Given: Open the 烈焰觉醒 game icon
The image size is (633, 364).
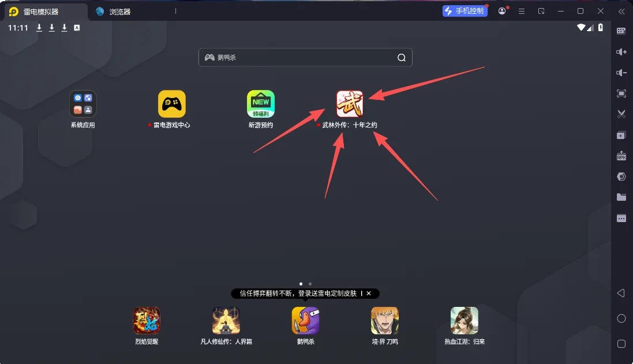Looking at the screenshot, I should (147, 321).
